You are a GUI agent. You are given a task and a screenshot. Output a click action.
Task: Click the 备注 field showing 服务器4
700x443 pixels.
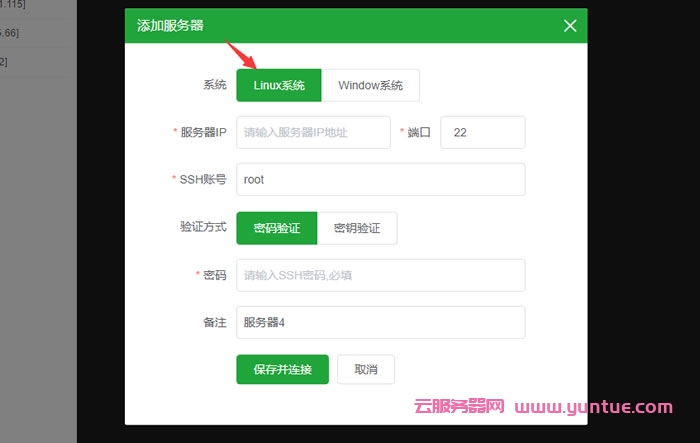[380, 322]
